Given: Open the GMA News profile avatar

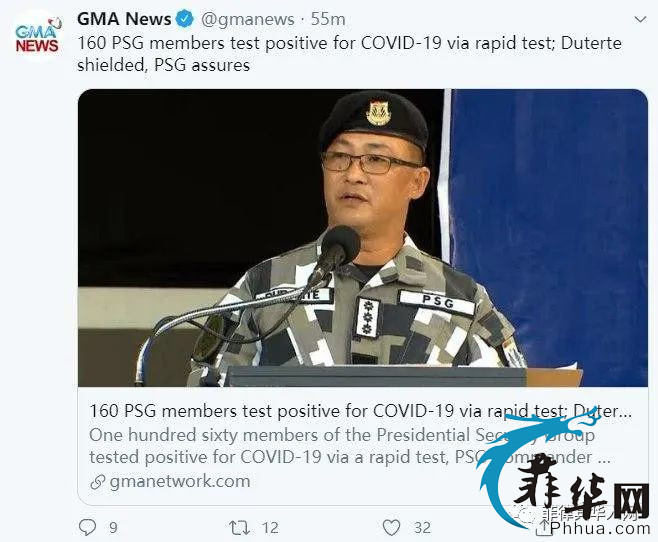Looking at the screenshot, I should click(x=37, y=35).
